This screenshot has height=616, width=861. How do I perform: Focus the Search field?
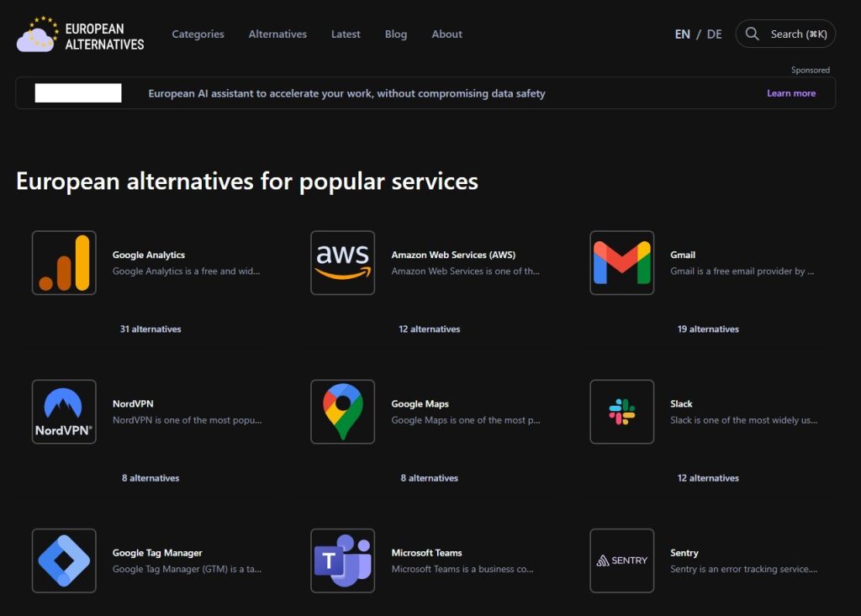coord(785,34)
